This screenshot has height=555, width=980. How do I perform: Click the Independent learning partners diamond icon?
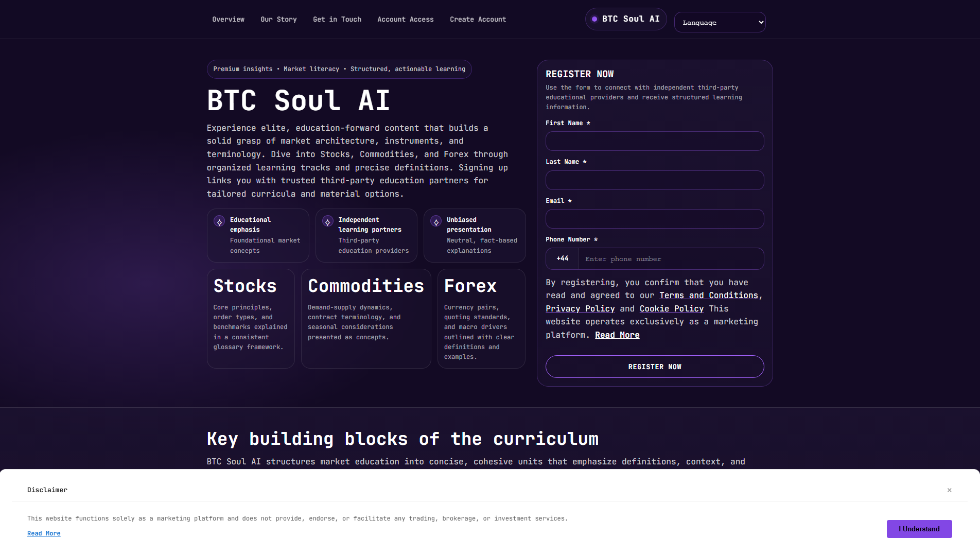tap(327, 222)
